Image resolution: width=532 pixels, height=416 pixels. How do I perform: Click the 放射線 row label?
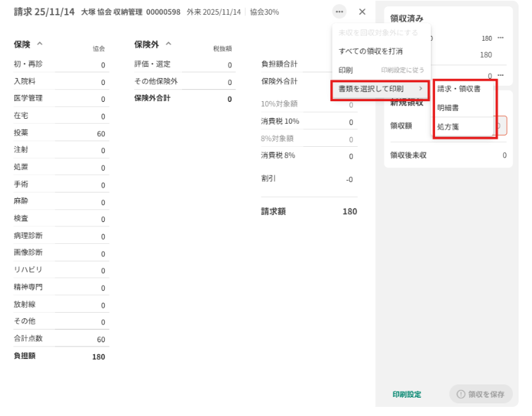click(25, 304)
